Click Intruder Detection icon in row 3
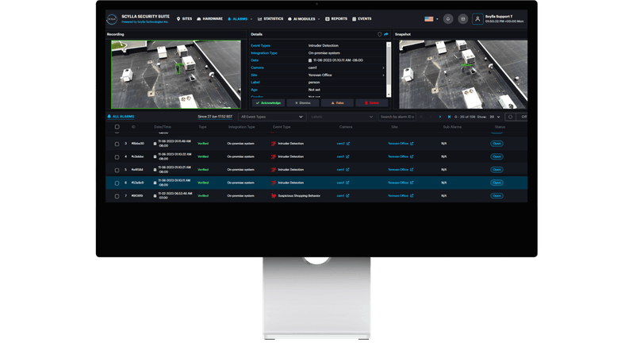The image size is (644, 362). pyautogui.click(x=274, y=144)
